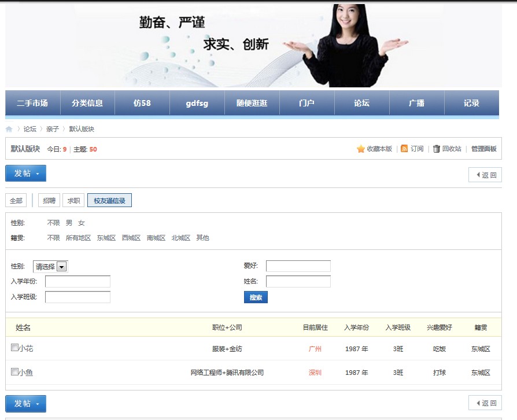517x420 pixels.
Task: Click the 回收站 link text
Action: click(x=452, y=149)
